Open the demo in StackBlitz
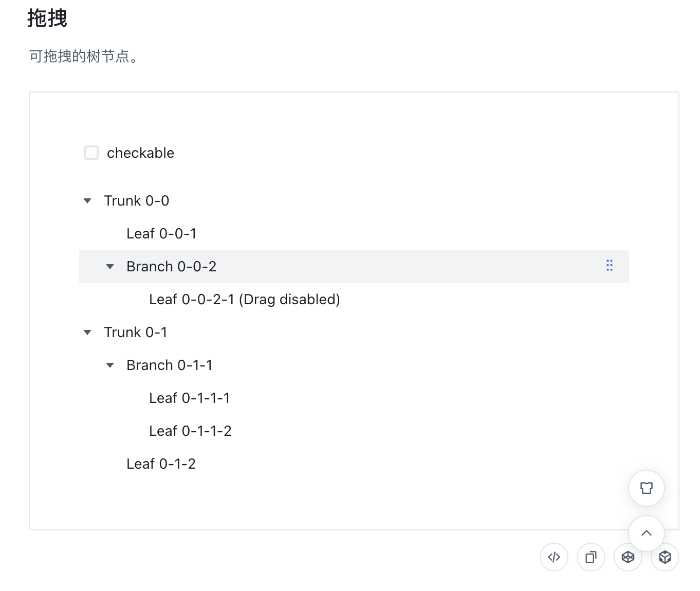 pos(665,557)
